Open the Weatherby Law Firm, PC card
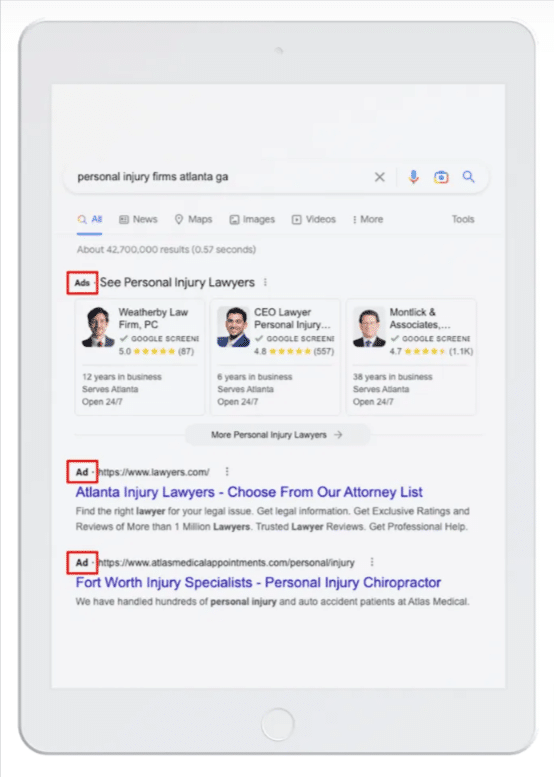This screenshot has width=554, height=777. coord(140,357)
